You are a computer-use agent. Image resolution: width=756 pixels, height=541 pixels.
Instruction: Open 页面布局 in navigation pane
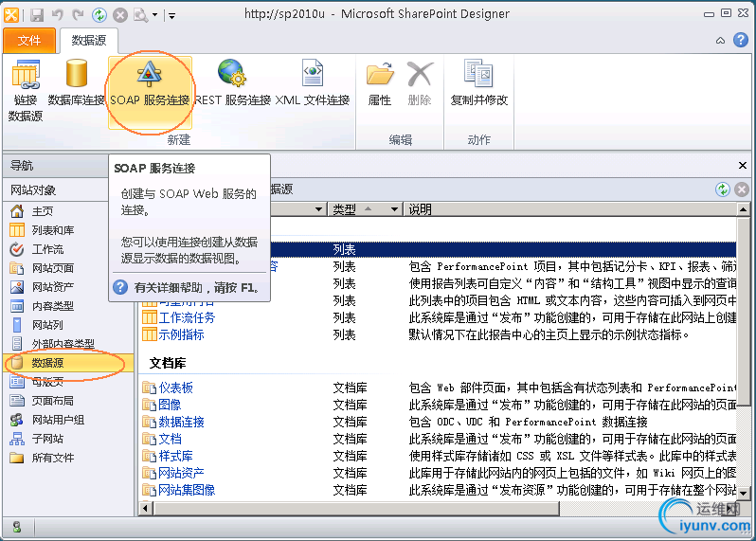tap(53, 401)
